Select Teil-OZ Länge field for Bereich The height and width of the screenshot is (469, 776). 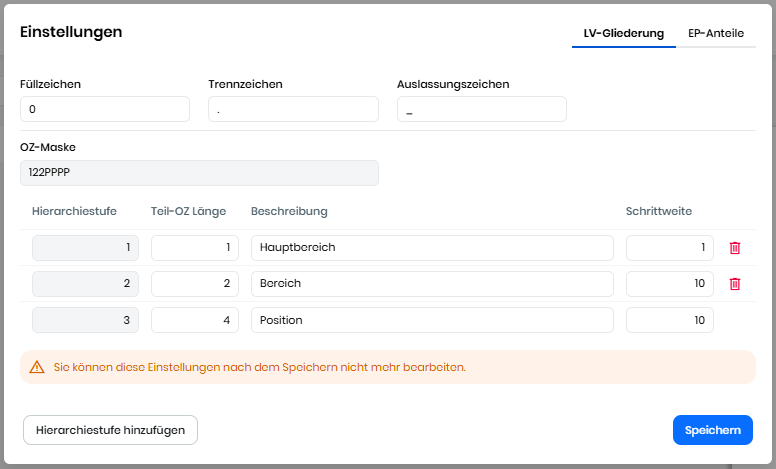tap(195, 284)
